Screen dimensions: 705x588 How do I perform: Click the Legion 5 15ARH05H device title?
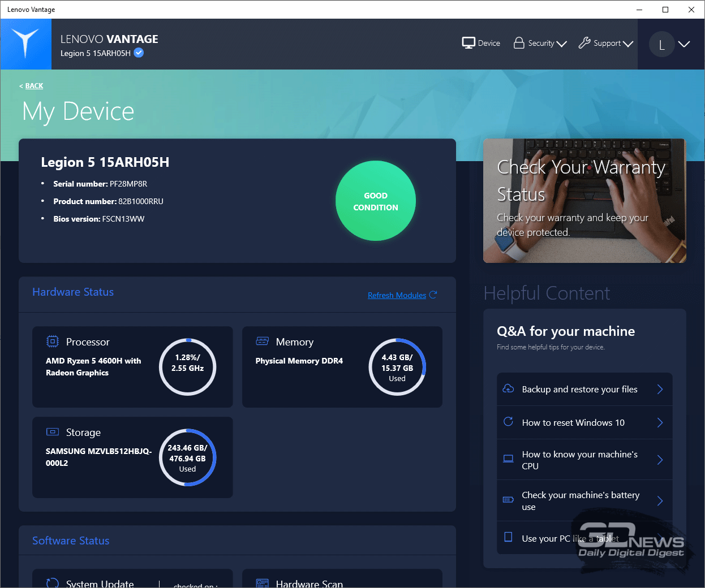click(105, 162)
